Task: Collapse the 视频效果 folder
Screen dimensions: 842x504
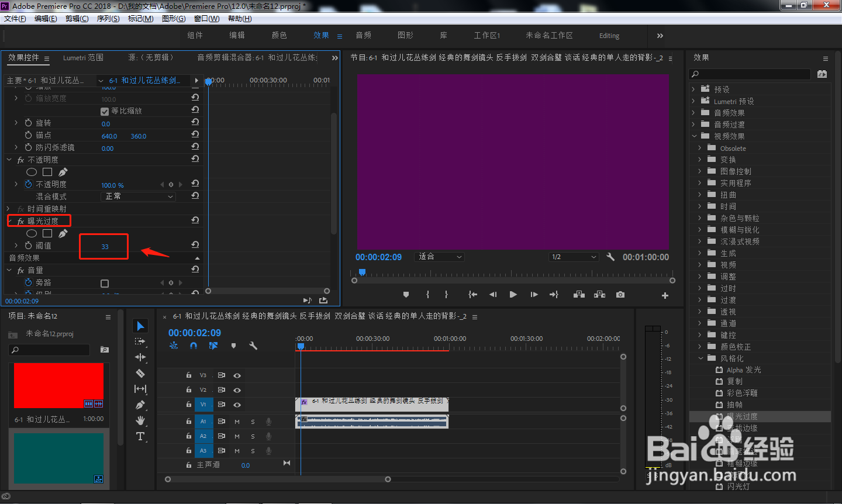Action: (x=694, y=136)
